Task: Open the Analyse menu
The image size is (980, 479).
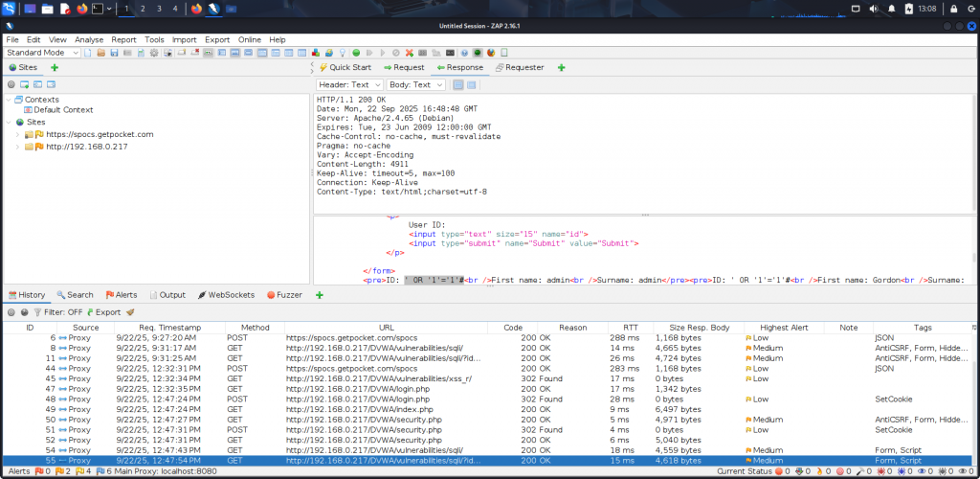Action: pos(89,39)
